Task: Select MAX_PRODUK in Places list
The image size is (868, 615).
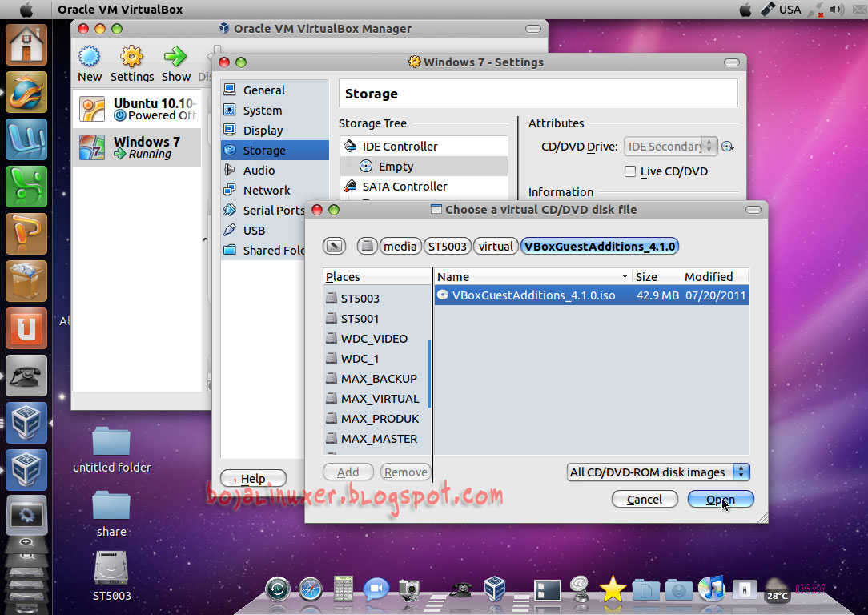Action: click(x=376, y=419)
